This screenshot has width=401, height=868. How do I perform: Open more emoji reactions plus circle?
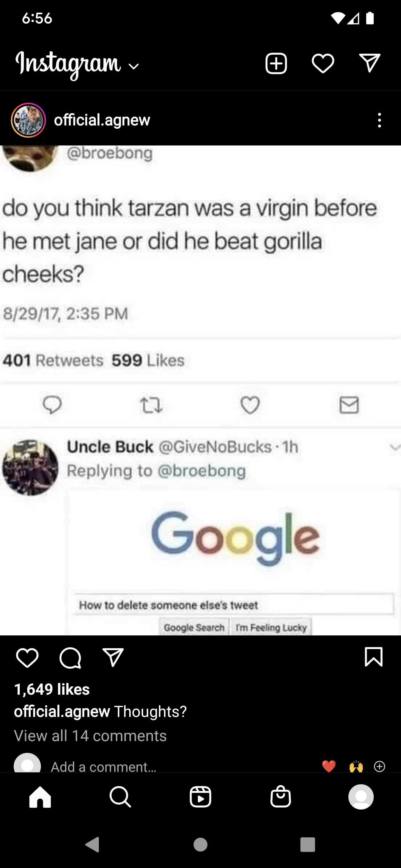[379, 766]
